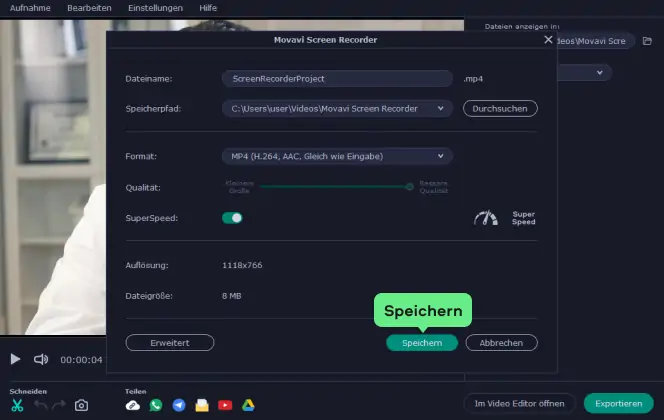The image size is (664, 420).
Task: Share the recording to WhatsApp
Action: coord(156,405)
